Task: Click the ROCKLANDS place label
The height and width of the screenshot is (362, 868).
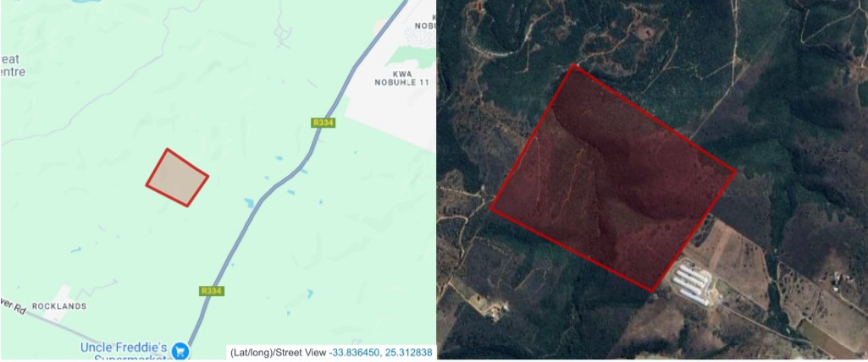Action: pos(59,306)
